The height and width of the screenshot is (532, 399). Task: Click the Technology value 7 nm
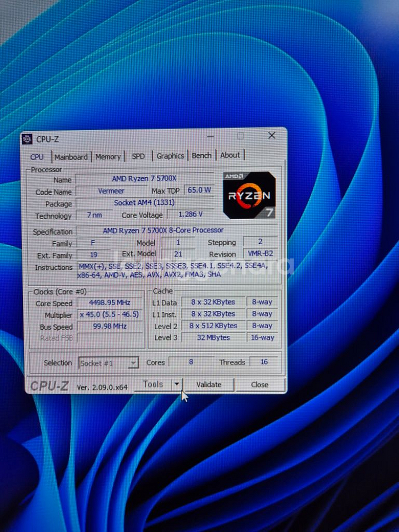click(94, 215)
